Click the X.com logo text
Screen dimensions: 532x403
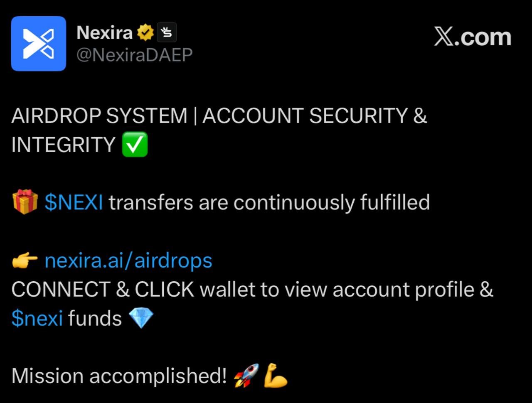[x=473, y=37]
